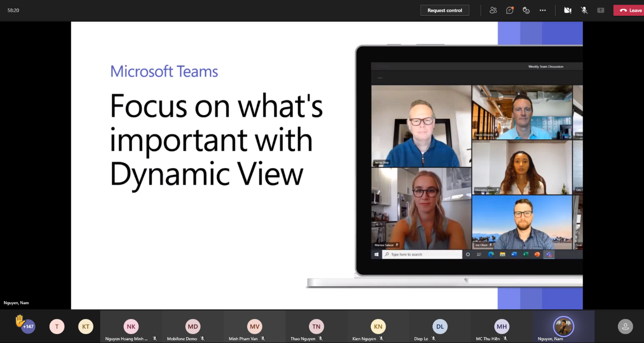Click the muted mic icon beside Thao Nguyen
This screenshot has width=644, height=343.
pos(321,338)
